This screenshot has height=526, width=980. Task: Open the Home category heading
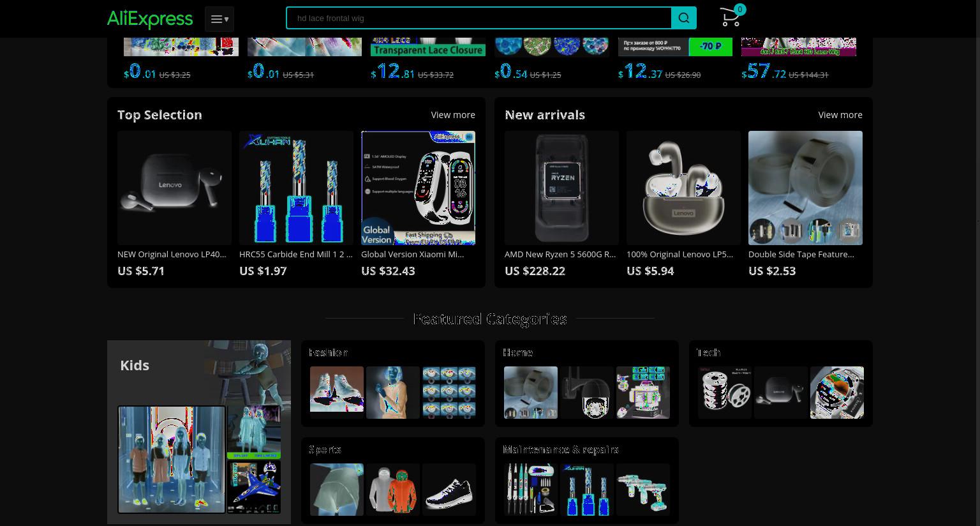(x=517, y=352)
